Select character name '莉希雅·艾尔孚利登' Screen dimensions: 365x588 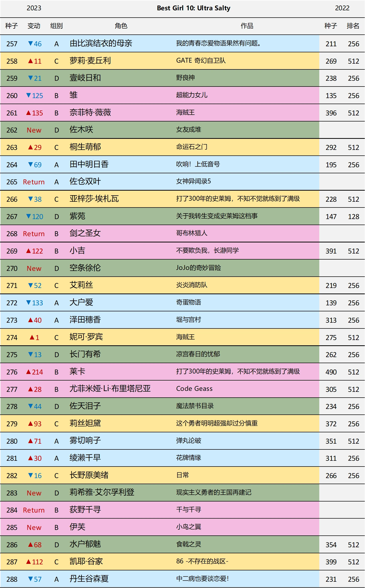[x=102, y=492]
